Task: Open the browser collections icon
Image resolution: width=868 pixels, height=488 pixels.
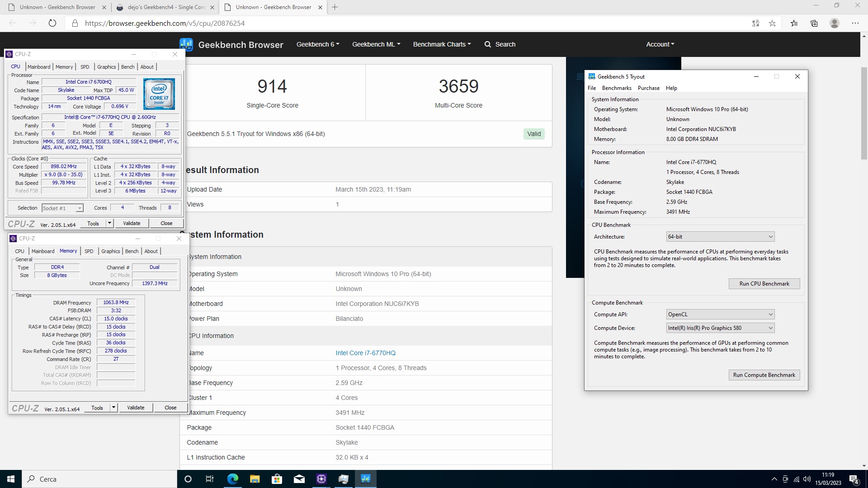Action: pos(814,23)
